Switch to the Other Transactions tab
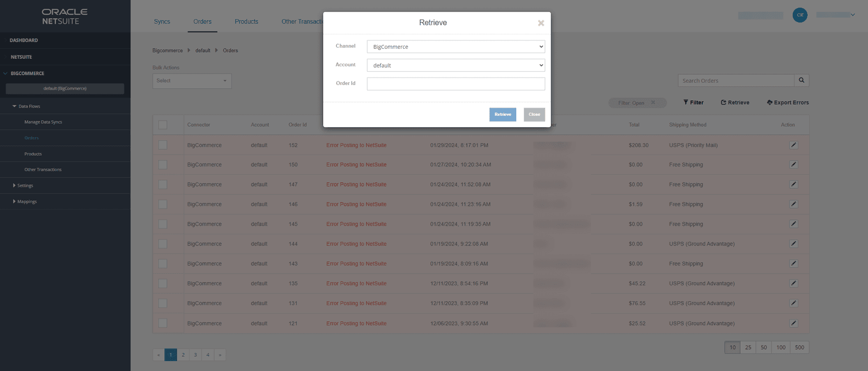 pos(302,21)
